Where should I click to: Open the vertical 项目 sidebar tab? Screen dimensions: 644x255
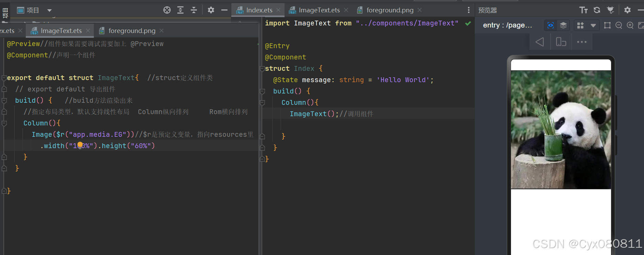[x=5, y=13]
